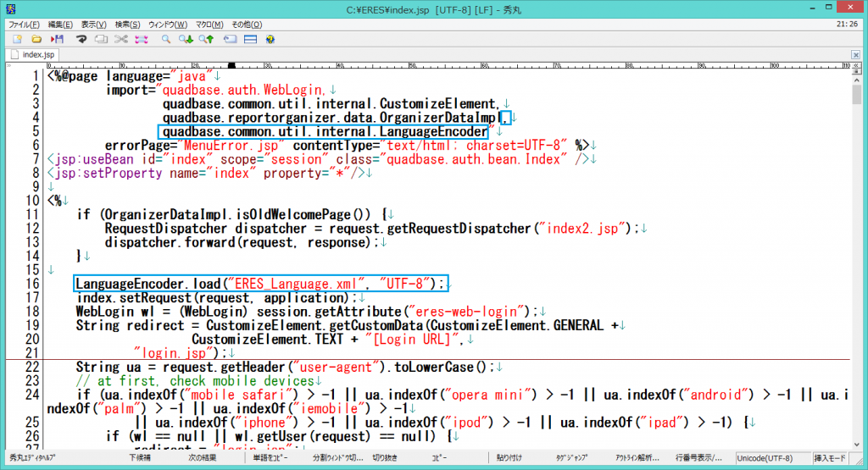Click the Find Next down-arrow icon

point(187,39)
